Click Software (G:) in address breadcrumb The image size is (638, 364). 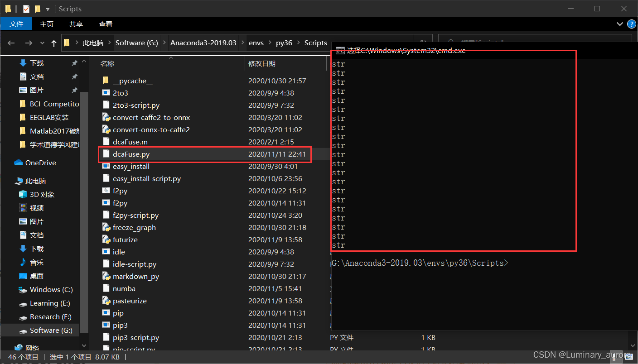(x=137, y=43)
